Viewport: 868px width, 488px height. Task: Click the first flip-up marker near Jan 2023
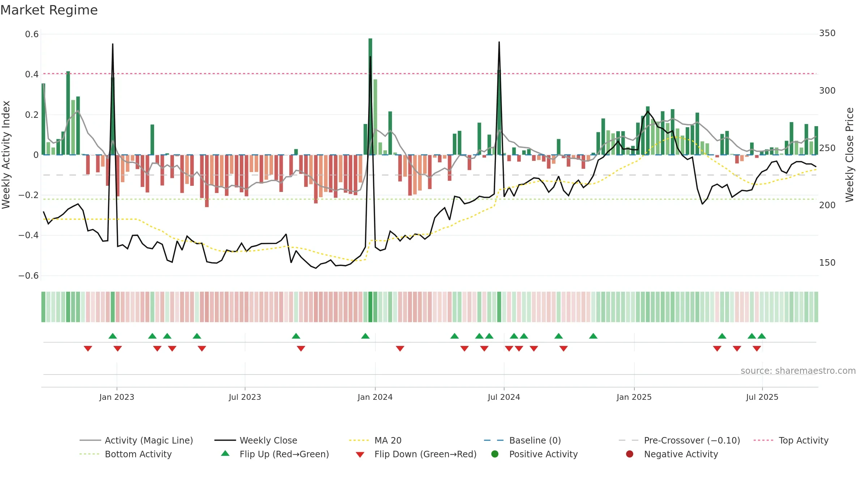(x=112, y=336)
